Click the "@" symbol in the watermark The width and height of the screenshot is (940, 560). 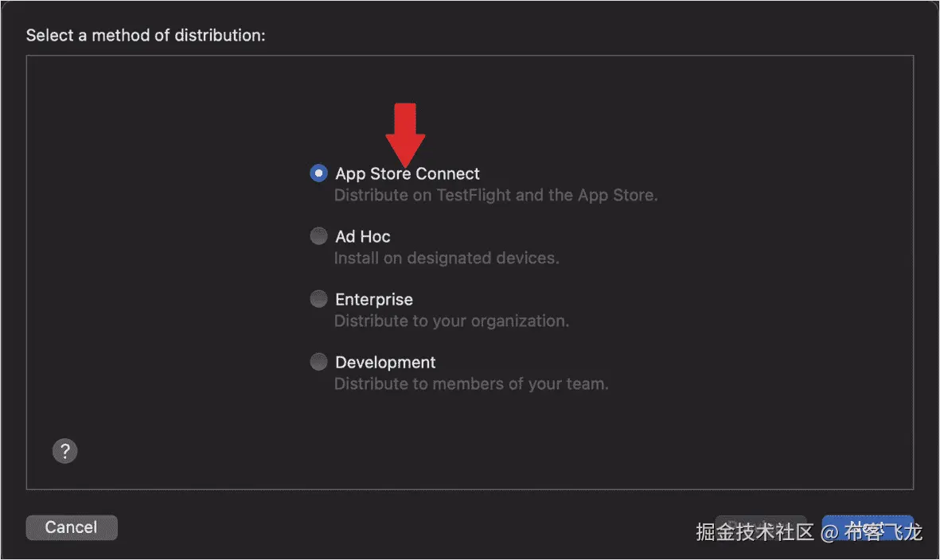tap(829, 531)
